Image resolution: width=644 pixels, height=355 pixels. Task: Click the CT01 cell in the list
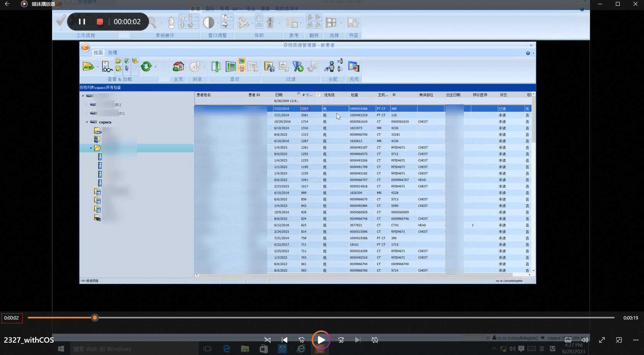point(395,225)
